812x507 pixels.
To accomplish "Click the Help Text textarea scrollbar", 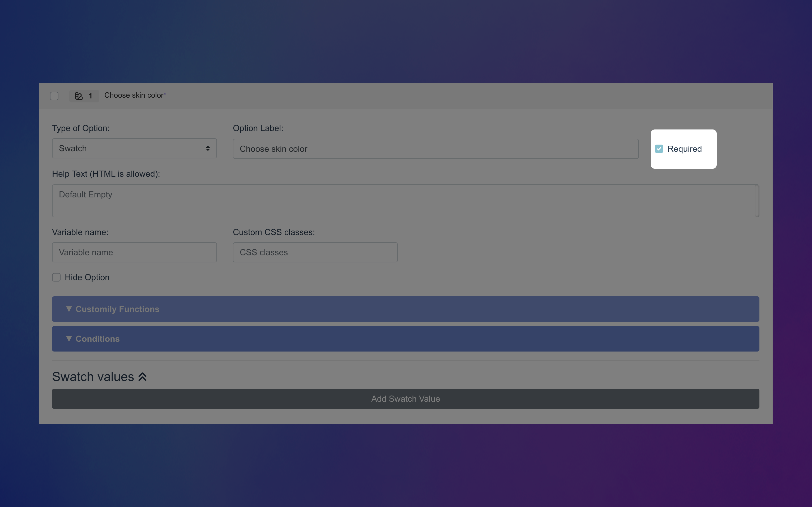I will coord(757,201).
